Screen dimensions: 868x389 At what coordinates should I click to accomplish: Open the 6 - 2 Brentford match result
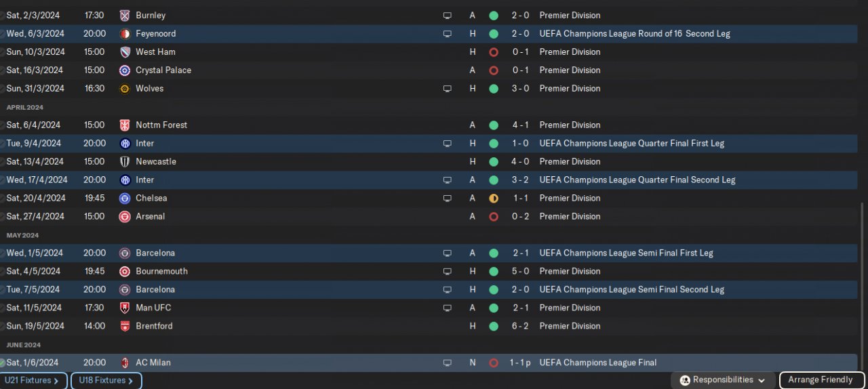click(521, 326)
